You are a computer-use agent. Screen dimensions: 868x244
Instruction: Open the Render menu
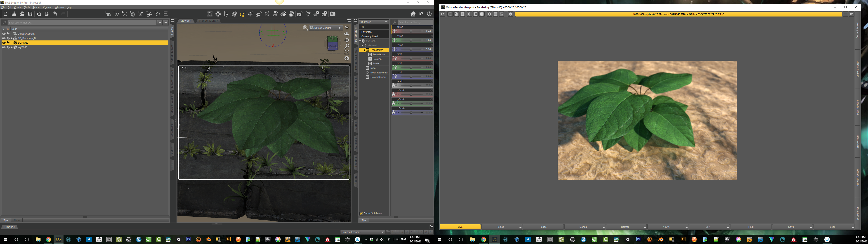click(x=36, y=7)
